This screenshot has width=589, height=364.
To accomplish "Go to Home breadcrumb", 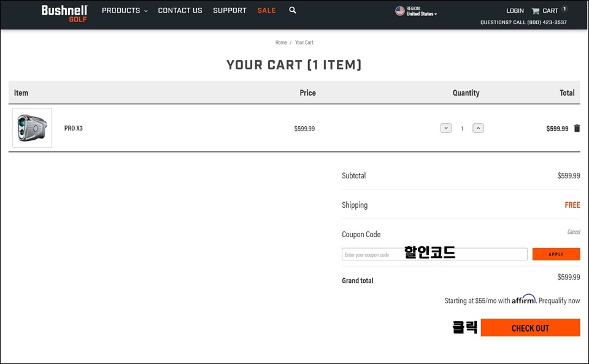I will pyautogui.click(x=281, y=42).
